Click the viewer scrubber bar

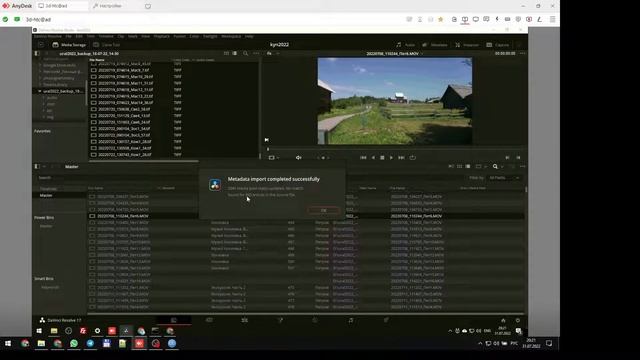click(396, 149)
